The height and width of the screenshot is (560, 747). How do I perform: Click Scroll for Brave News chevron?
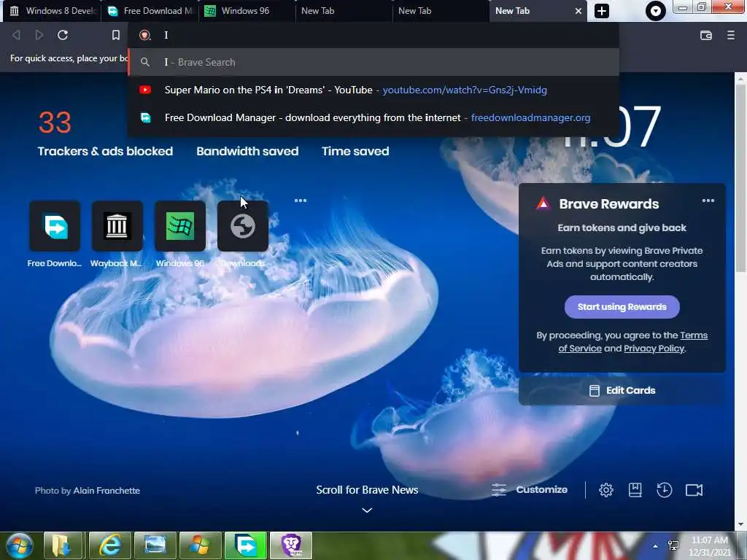pos(367,510)
